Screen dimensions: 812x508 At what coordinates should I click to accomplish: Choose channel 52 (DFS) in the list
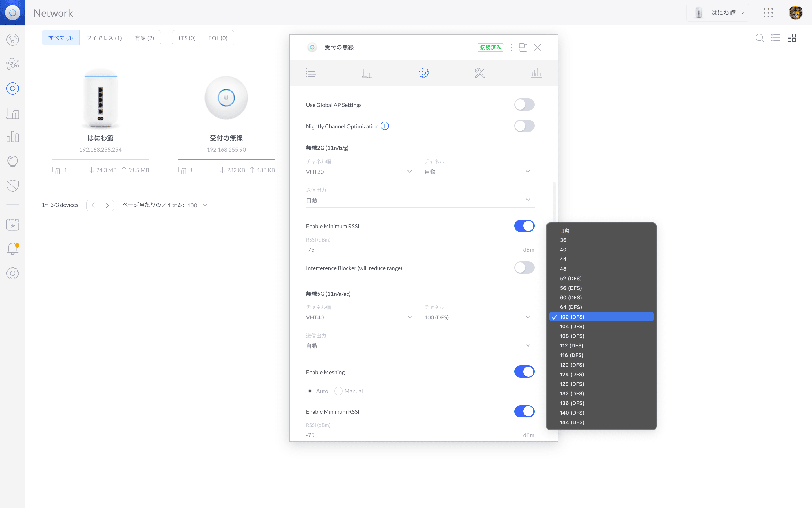[x=601, y=279]
